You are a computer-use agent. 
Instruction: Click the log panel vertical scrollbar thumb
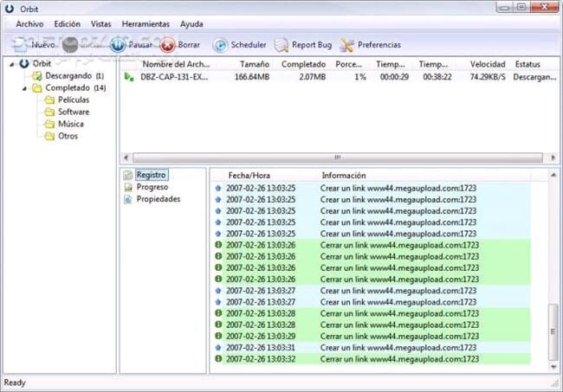(x=553, y=331)
